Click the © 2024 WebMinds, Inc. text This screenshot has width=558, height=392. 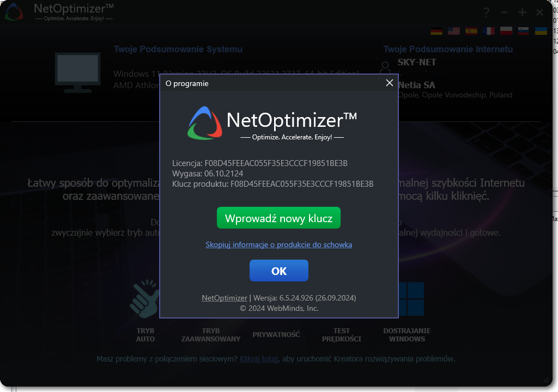point(278,308)
